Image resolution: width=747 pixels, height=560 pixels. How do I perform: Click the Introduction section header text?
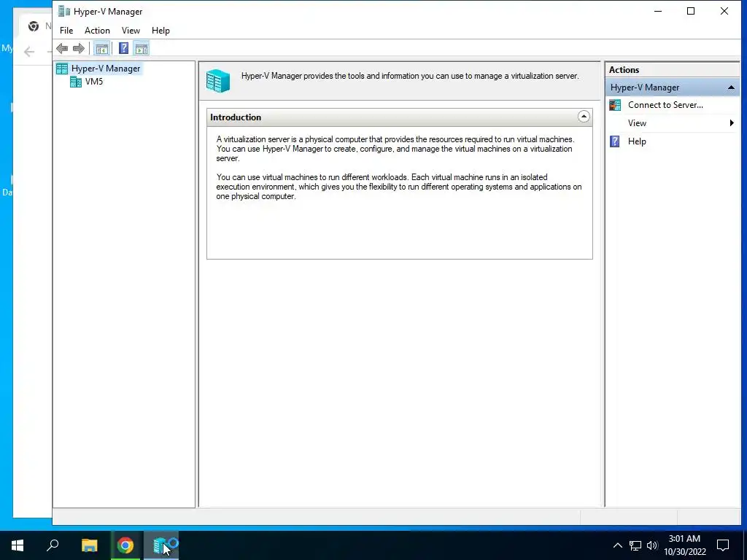[x=236, y=117]
